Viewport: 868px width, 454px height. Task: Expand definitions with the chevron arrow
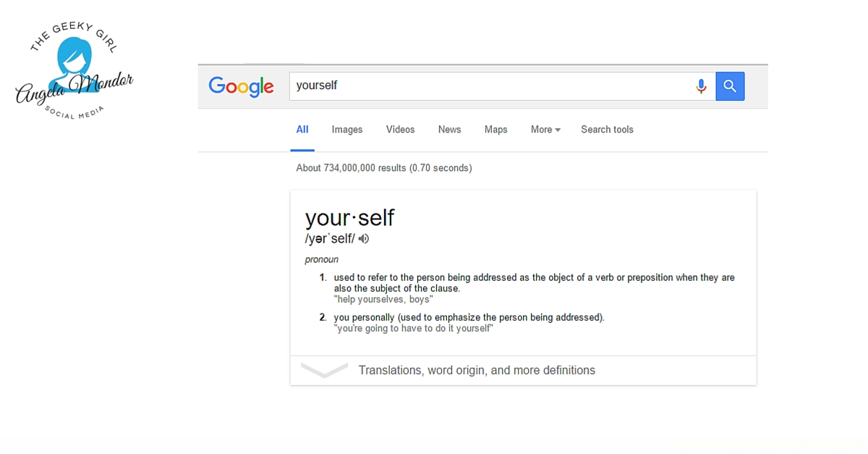324,370
